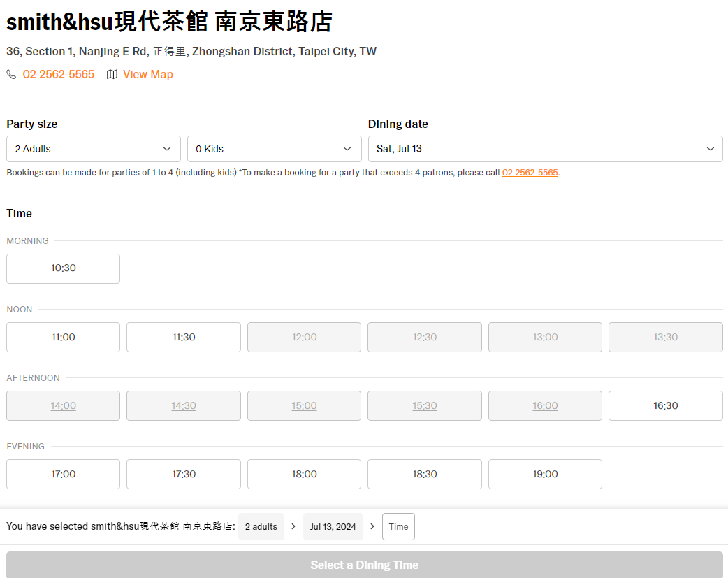Choose the 16:30 afternoon slot
Screen dimensions: 728x578
[x=666, y=405]
